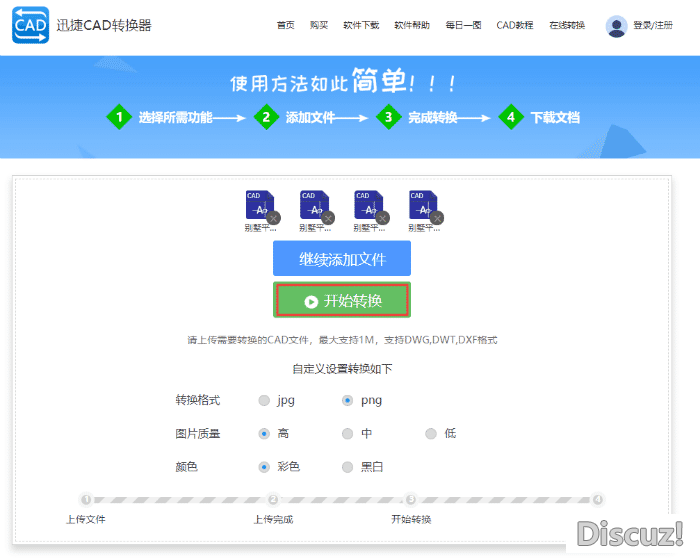Set image quality to 低
This screenshot has height=558, width=700.
click(x=431, y=433)
